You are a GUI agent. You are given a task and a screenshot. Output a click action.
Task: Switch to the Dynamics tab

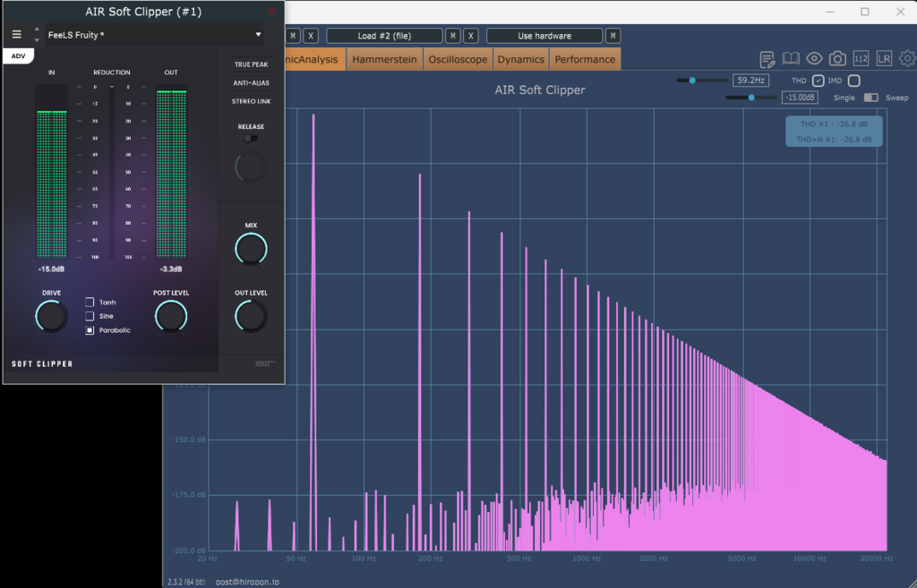click(520, 59)
